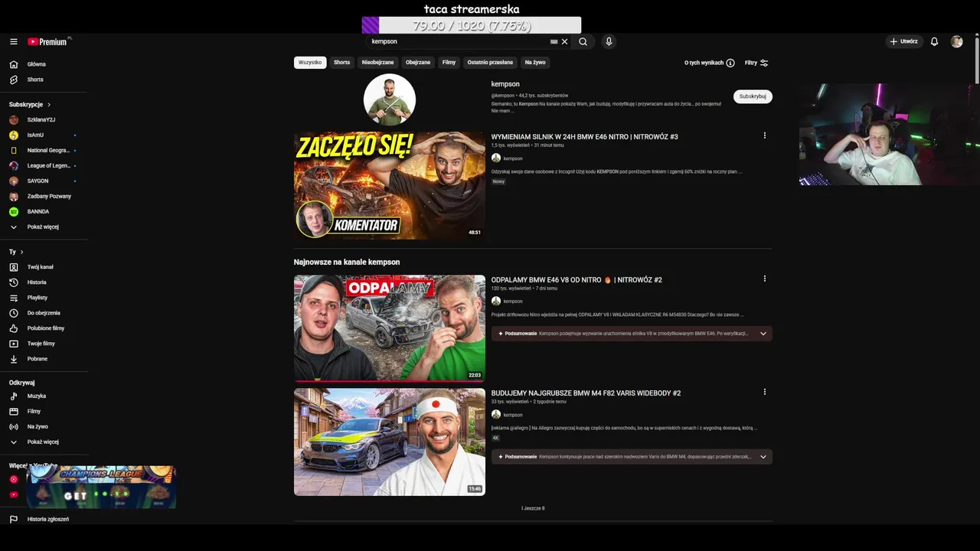This screenshot has height=551, width=980.
Task: Show more with Jeszcze 8
Action: (x=533, y=508)
